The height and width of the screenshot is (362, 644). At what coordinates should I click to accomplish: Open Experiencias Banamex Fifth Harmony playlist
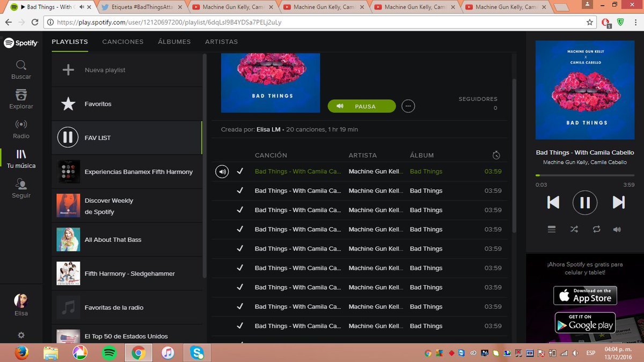(x=127, y=172)
